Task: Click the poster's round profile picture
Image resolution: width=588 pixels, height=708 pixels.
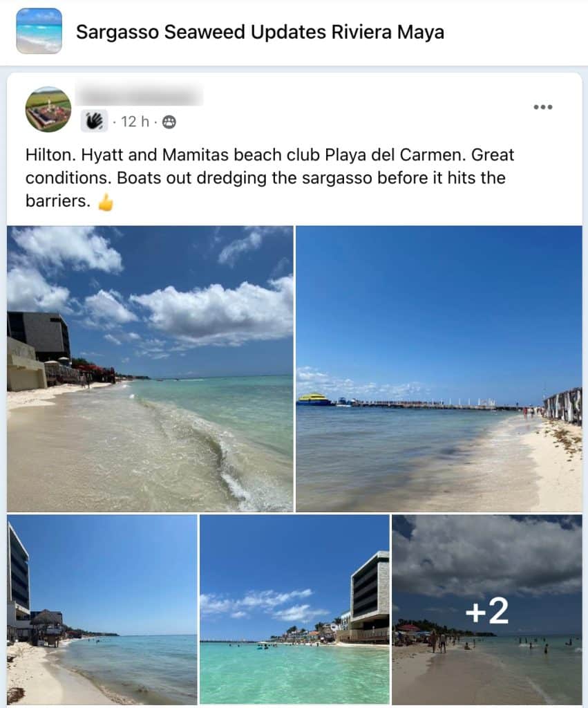Action: coord(48,109)
